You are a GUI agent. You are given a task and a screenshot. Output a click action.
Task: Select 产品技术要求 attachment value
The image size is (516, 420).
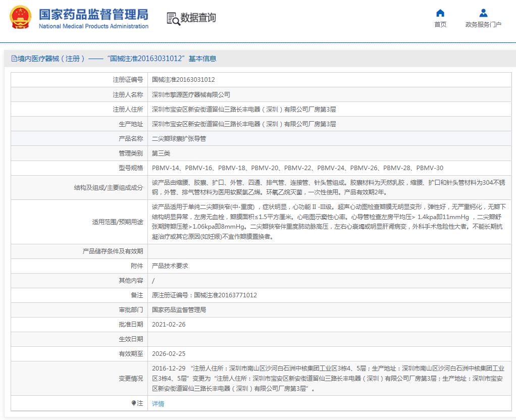(170, 266)
